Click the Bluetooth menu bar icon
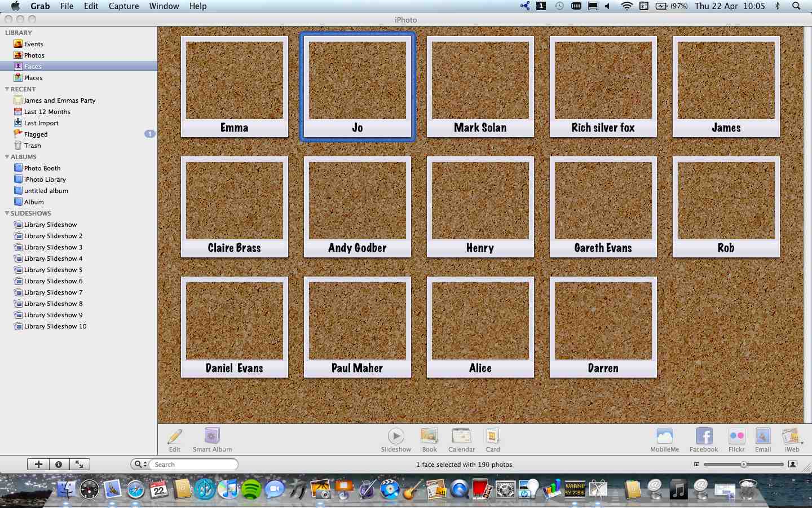This screenshot has width=812, height=508. point(777,6)
